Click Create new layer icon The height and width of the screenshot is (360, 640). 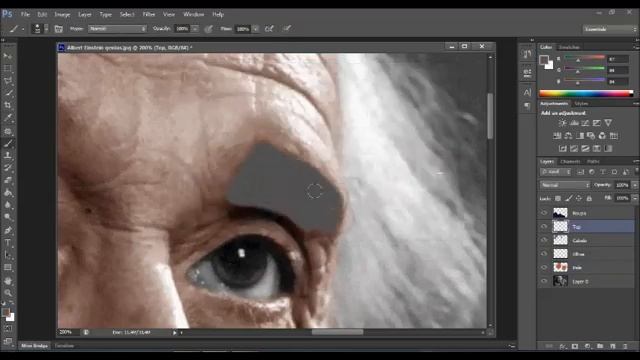pyautogui.click(x=613, y=346)
